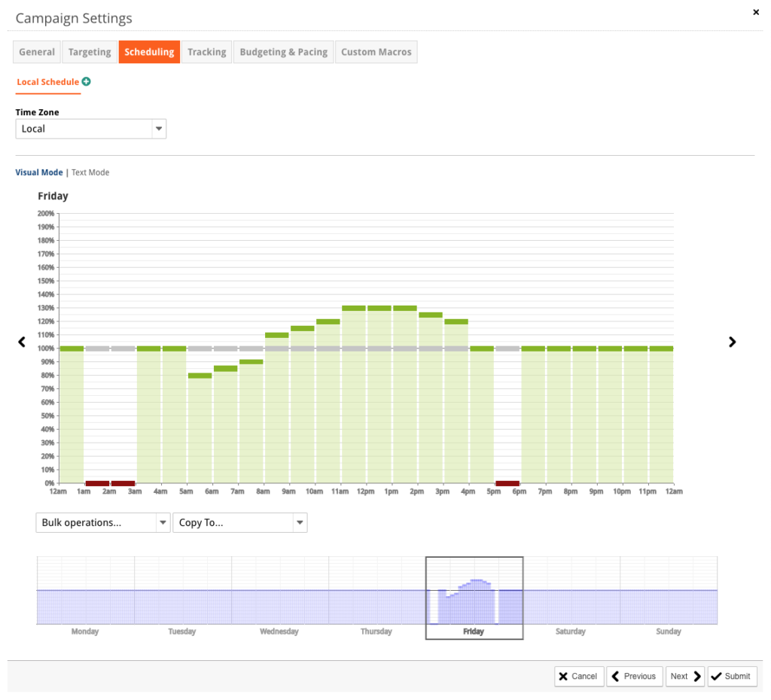
Task: Click the Cancel button
Action: click(579, 677)
